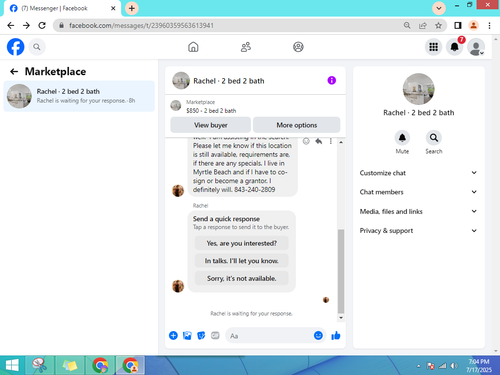The image size is (500, 375).
Task: Open the Facebook search magnifier
Action: point(37,47)
